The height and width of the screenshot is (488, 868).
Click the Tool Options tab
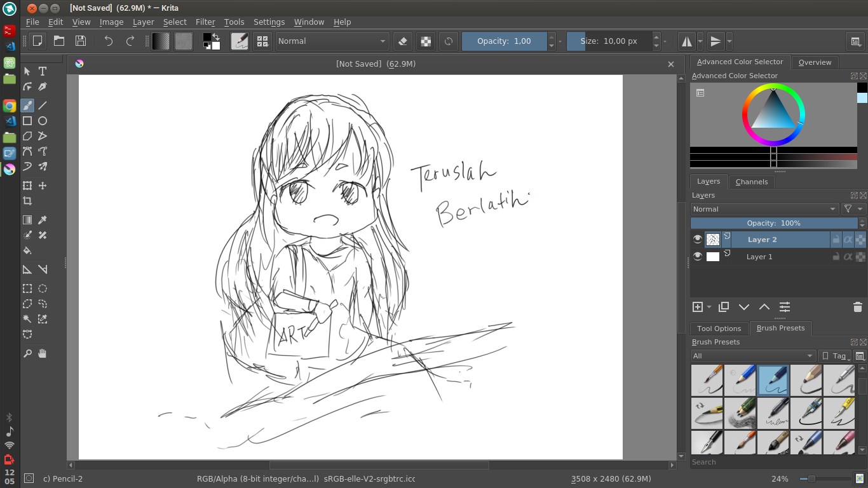coord(719,329)
